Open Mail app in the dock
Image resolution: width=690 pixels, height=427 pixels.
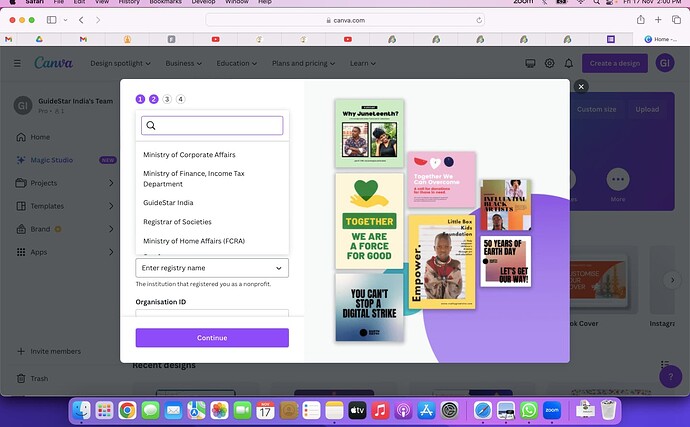coord(173,411)
